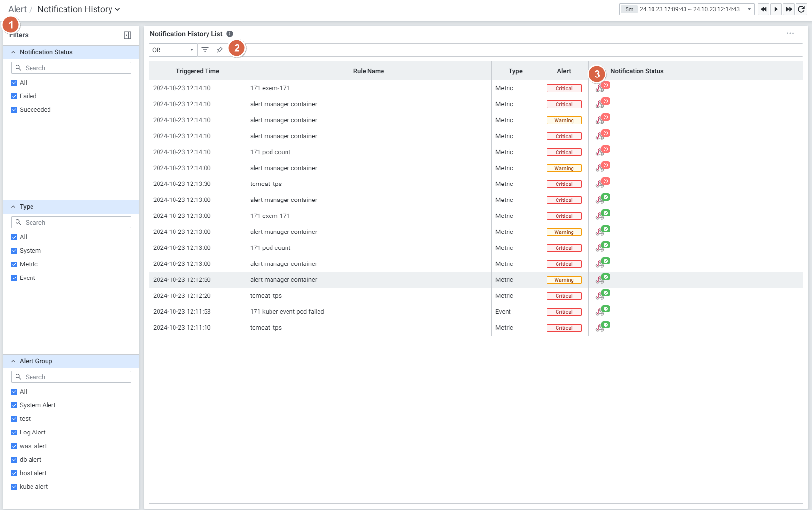Uncheck the kube alert group checkbox
Image resolution: width=812 pixels, height=510 pixels.
click(14, 487)
